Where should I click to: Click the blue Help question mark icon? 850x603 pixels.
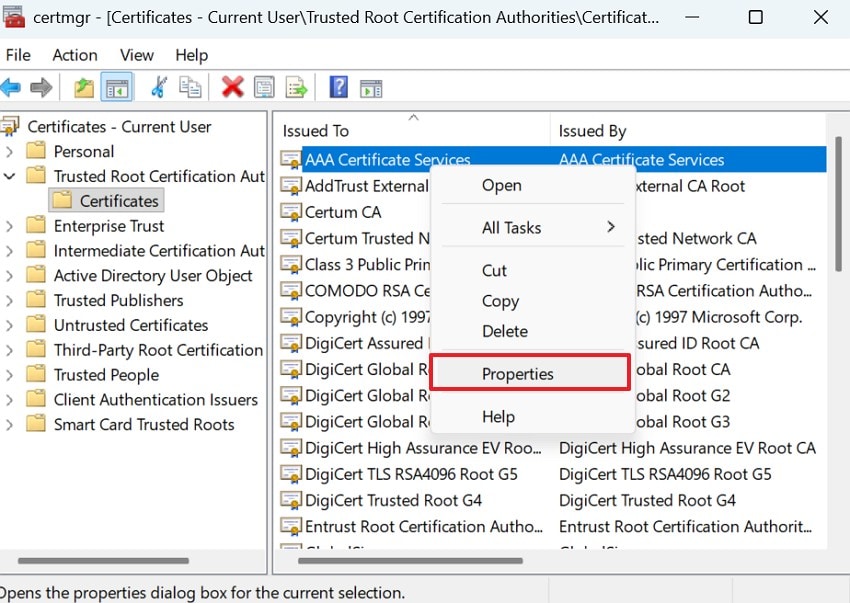tap(338, 87)
